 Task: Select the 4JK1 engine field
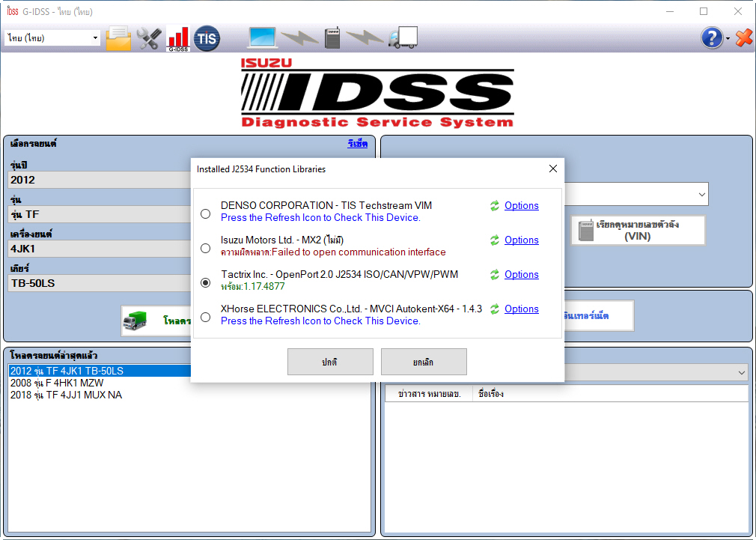pos(100,249)
